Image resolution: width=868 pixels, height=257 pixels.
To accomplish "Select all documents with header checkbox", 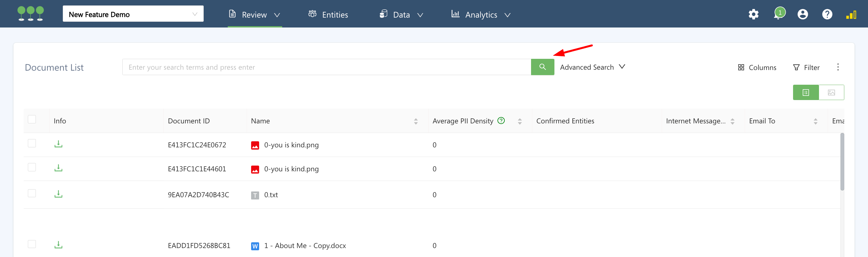I will point(32,120).
